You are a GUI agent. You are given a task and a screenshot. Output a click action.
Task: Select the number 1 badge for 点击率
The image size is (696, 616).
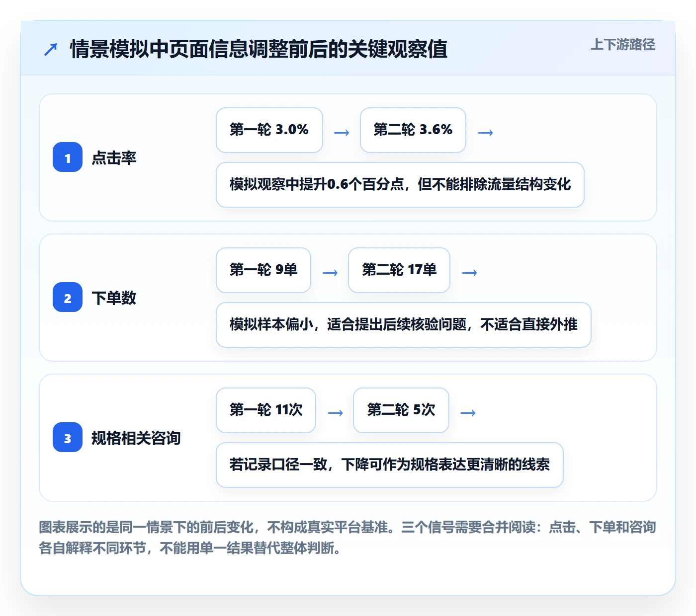pyautogui.click(x=68, y=157)
